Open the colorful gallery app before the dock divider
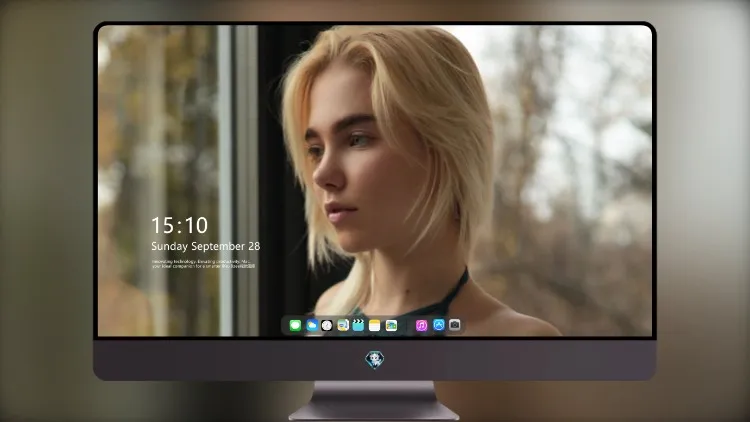 coord(391,325)
